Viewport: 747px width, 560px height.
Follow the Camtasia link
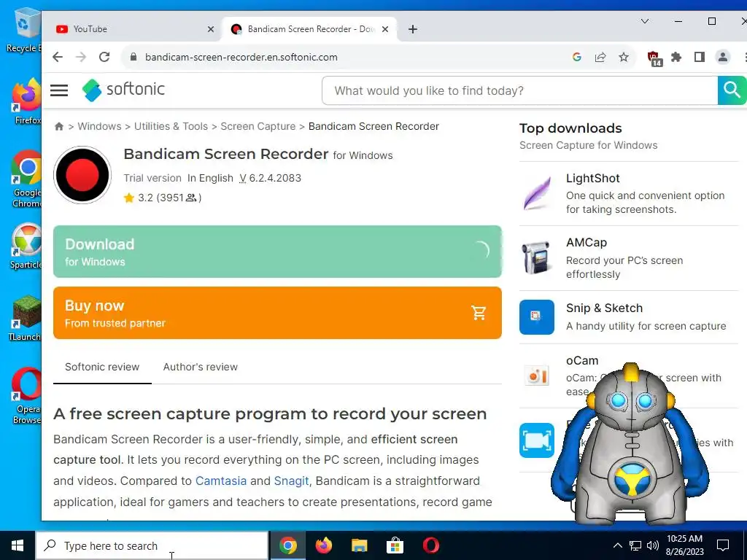click(221, 481)
